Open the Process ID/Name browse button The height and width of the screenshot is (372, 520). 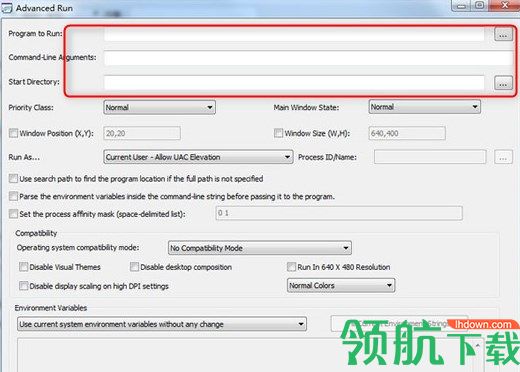(503, 157)
